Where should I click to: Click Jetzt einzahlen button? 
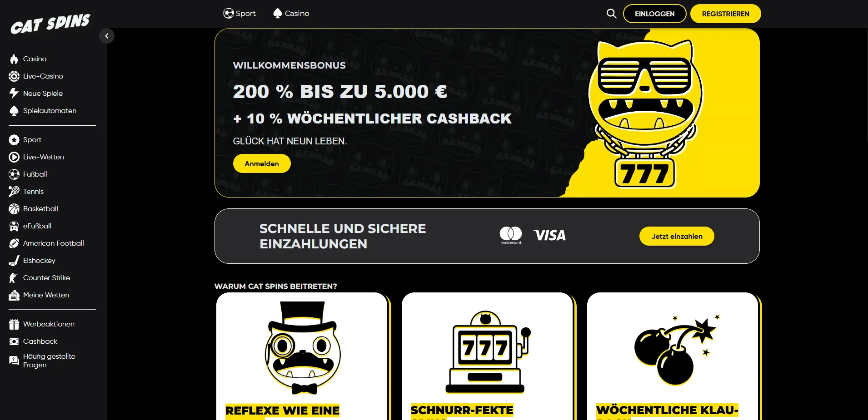pyautogui.click(x=677, y=236)
